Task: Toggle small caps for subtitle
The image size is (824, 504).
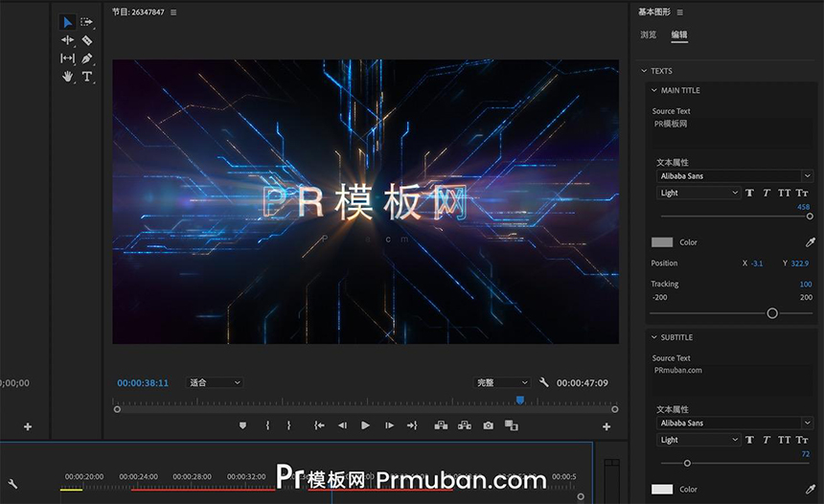Action: pos(802,440)
